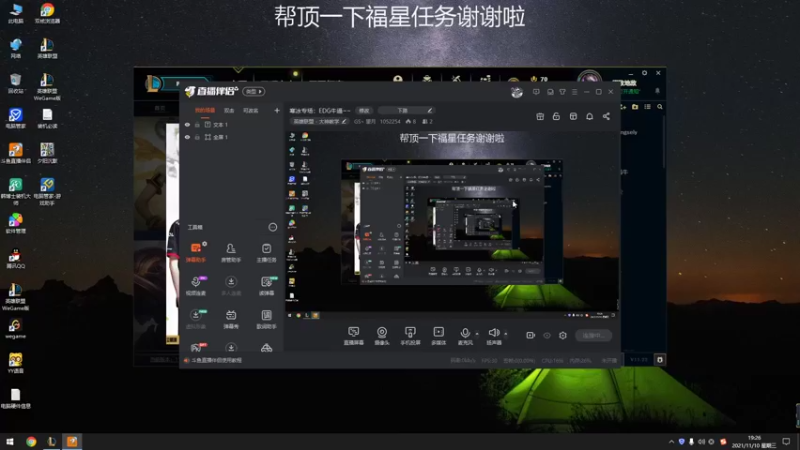The width and height of the screenshot is (800, 450).
Task: Open stream settings gear icon
Action: tap(563, 335)
